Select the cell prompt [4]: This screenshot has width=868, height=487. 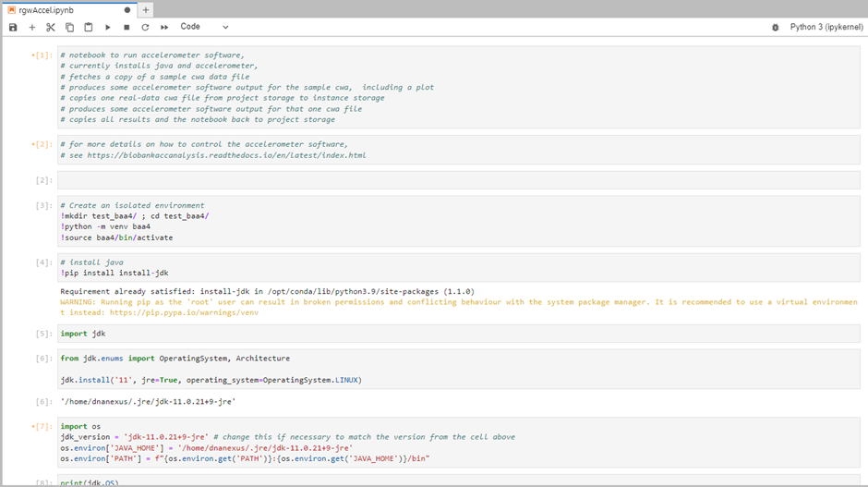tap(44, 262)
